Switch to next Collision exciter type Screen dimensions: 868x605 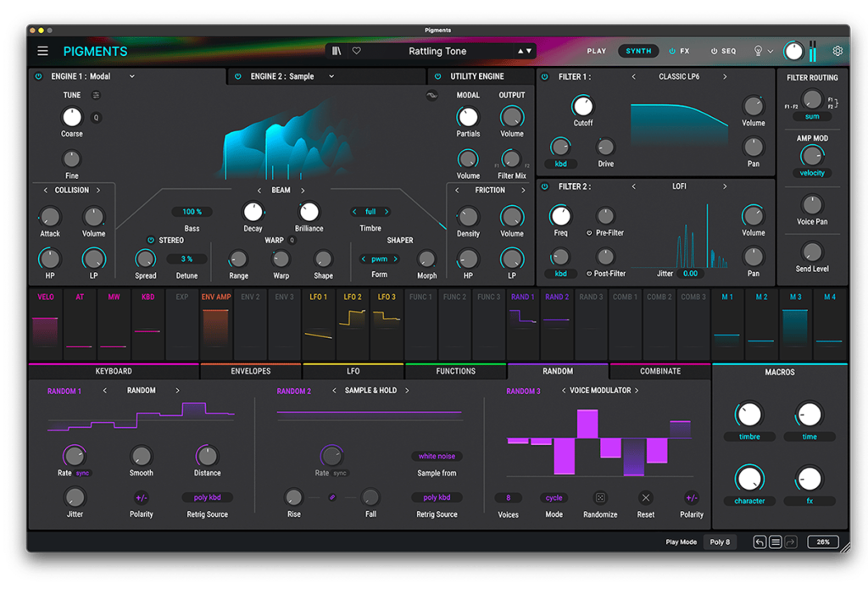[98, 191]
